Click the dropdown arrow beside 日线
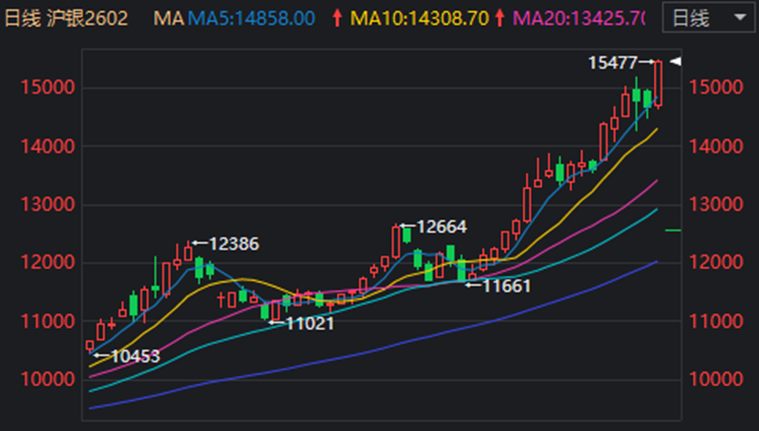The height and width of the screenshot is (431, 759). tap(738, 18)
